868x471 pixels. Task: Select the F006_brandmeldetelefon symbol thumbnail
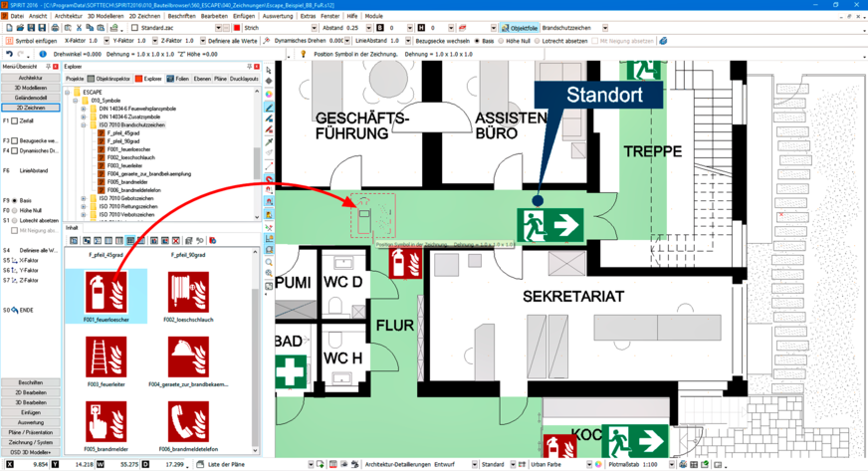(188, 422)
